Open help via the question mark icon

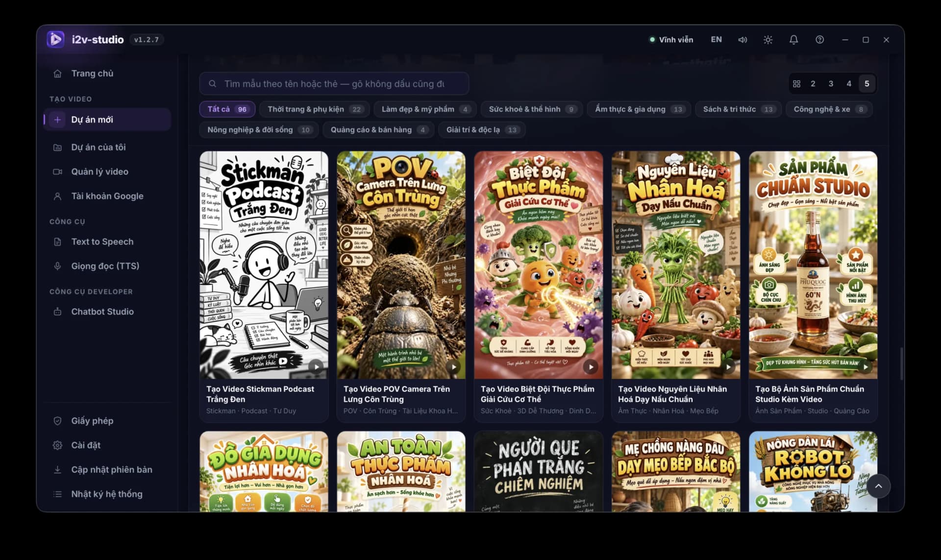pos(819,40)
